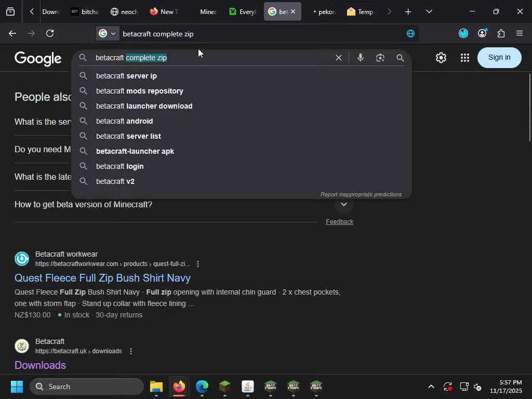Clear the Google search box text

click(x=339, y=58)
